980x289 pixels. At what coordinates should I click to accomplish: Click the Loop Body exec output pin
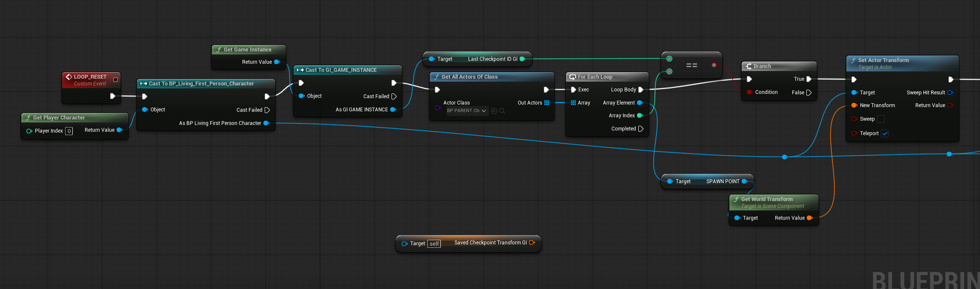point(641,90)
